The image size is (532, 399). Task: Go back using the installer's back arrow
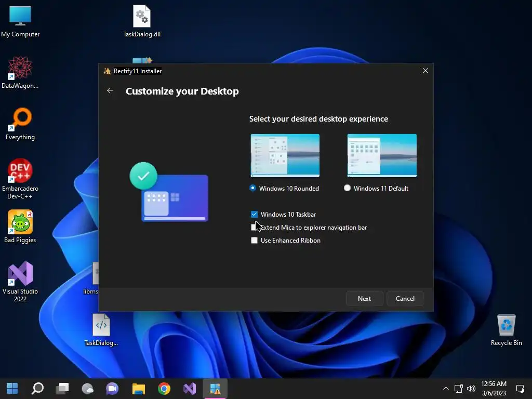(x=110, y=90)
